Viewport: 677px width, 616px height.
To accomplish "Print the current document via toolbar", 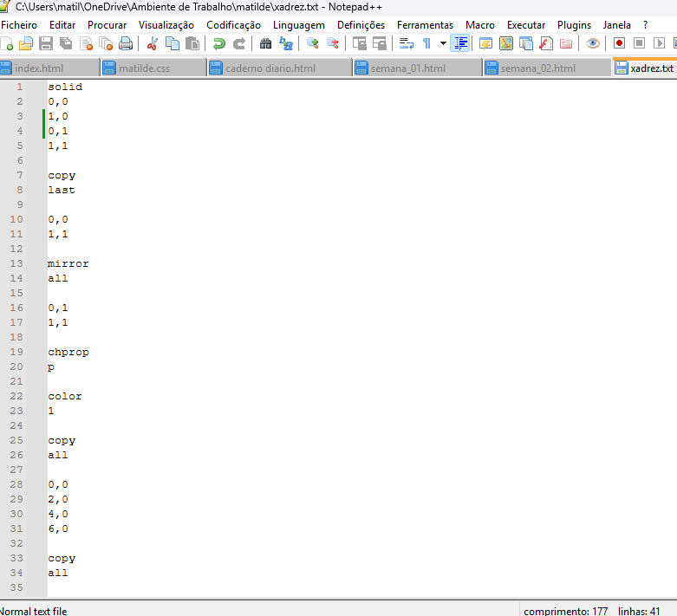I will [x=126, y=43].
